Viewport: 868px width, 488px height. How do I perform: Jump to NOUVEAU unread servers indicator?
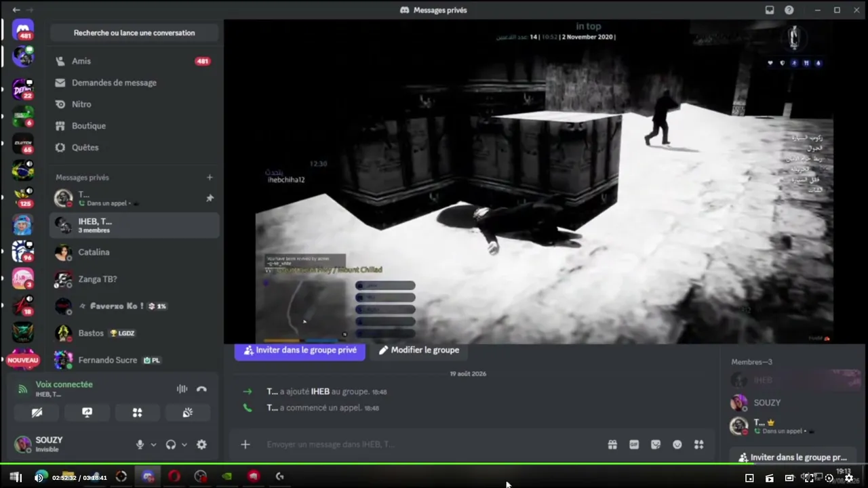click(x=23, y=360)
